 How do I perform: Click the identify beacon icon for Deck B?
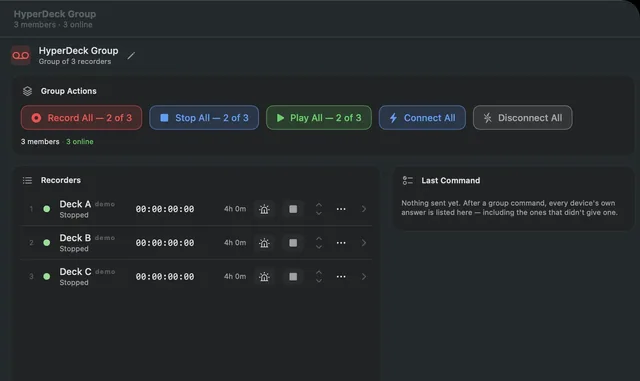264,243
